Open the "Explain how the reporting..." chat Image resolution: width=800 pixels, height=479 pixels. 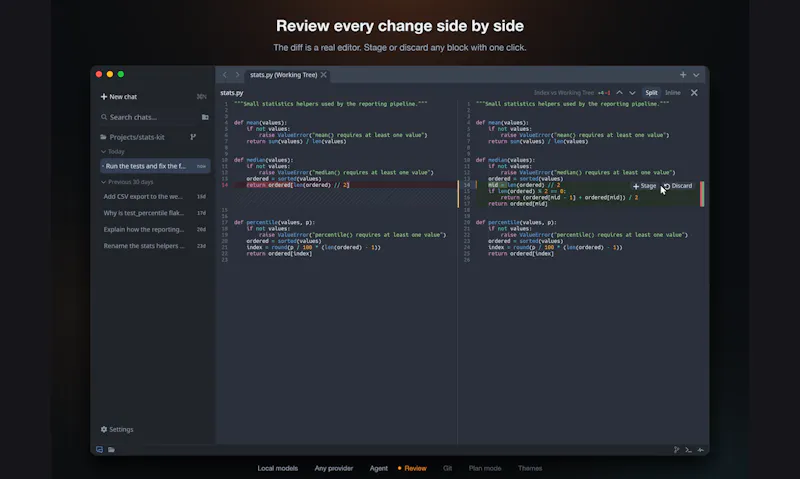point(155,229)
